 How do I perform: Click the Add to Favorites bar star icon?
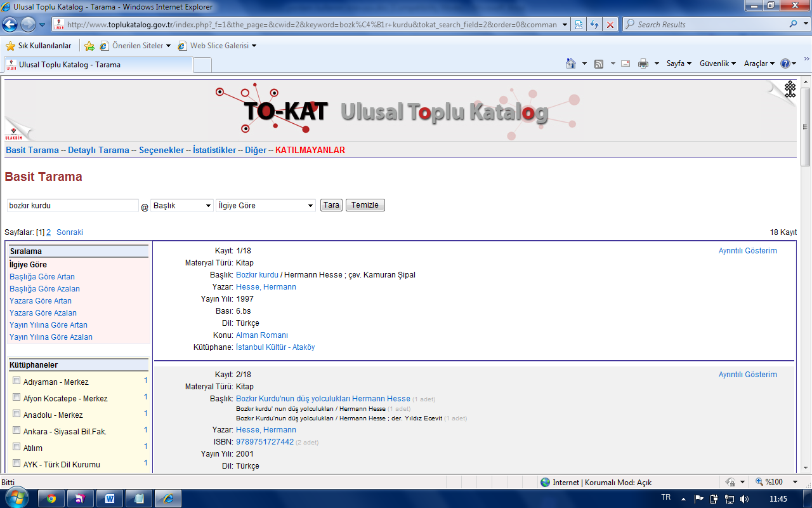coord(89,46)
